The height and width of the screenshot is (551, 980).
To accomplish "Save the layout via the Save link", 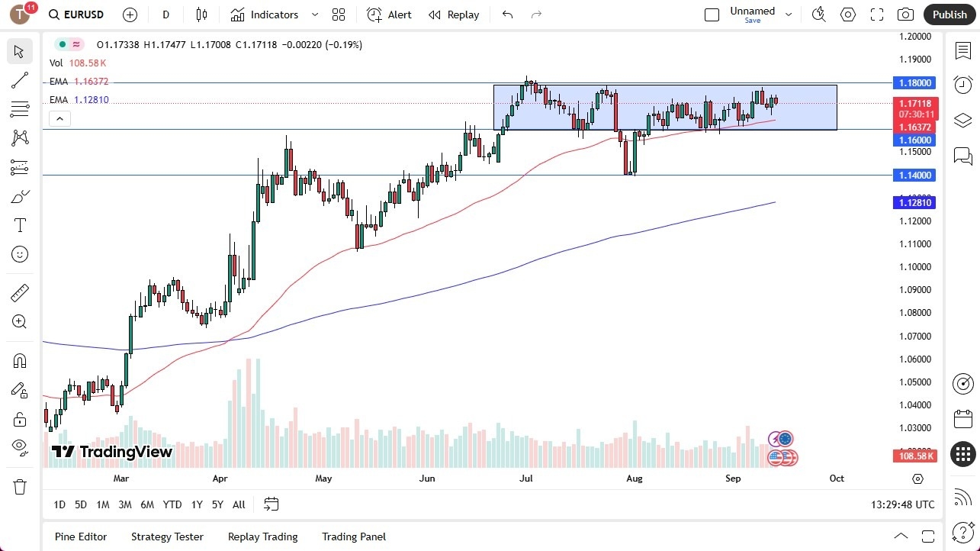I will [x=752, y=21].
